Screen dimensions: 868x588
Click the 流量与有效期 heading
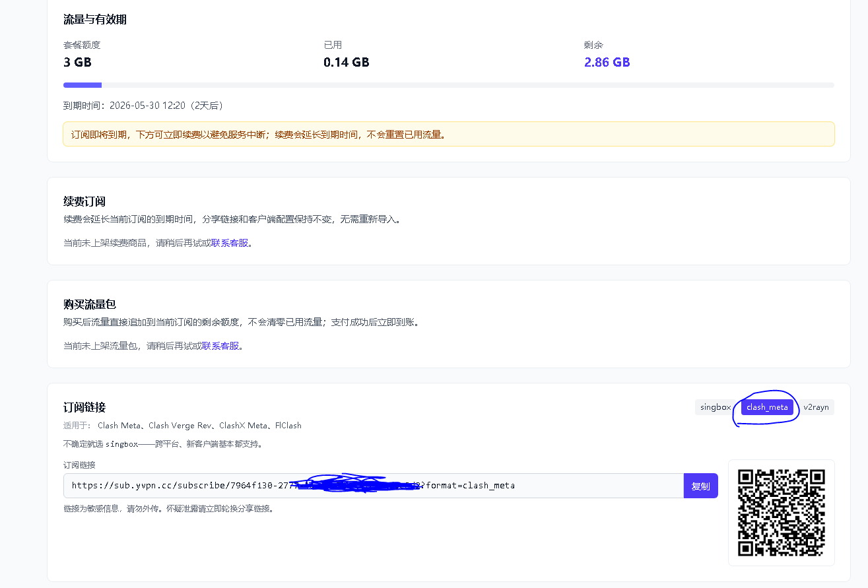pos(95,20)
